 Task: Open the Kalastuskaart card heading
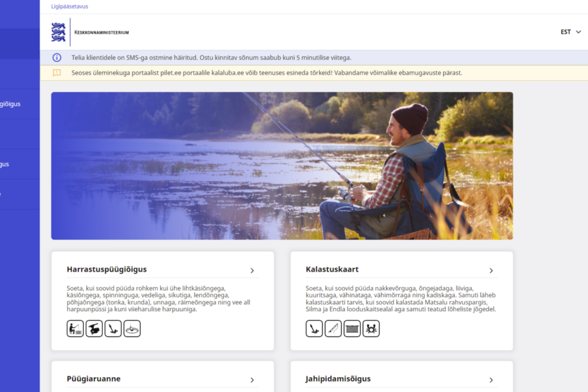pos(332,269)
